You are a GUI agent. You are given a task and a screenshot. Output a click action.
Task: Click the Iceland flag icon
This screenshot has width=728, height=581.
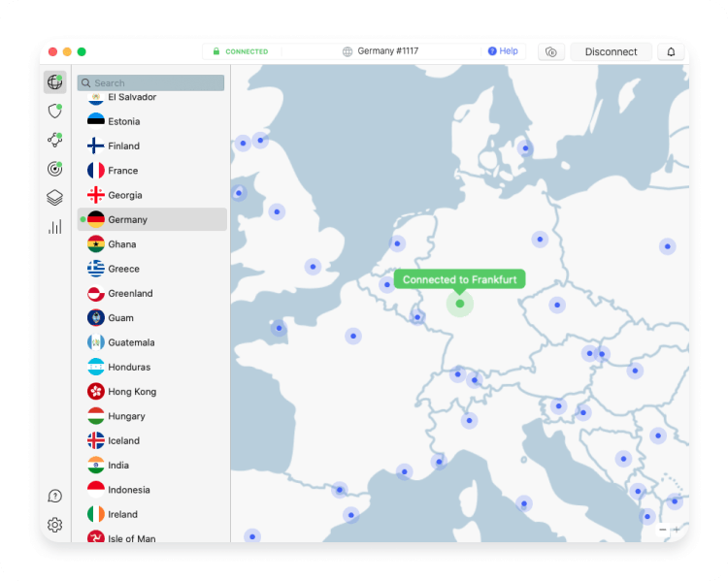[96, 441]
